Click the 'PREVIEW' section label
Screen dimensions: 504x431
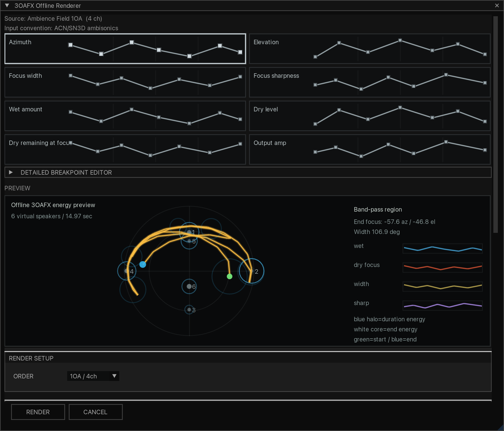(17, 188)
